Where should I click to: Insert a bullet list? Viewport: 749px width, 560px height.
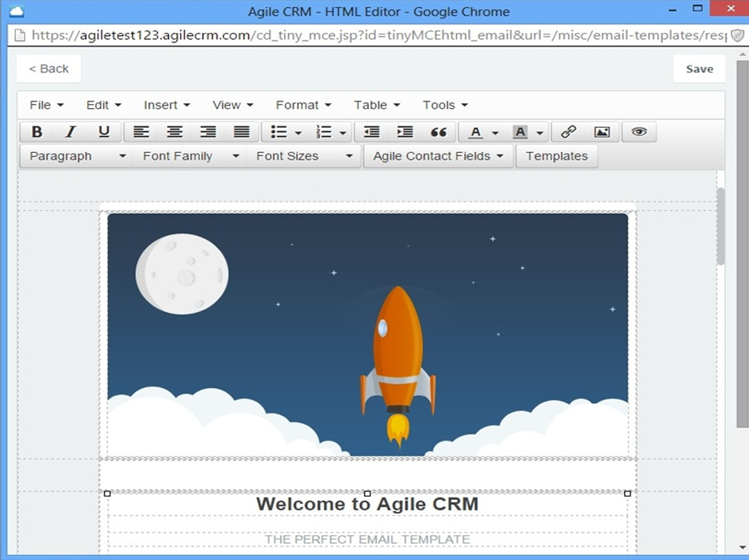coord(278,132)
